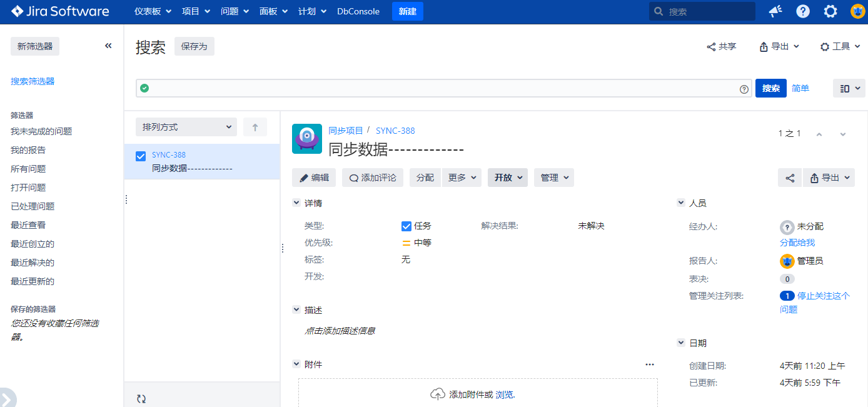Switch to 简单 search mode
868x407 pixels.
click(800, 88)
